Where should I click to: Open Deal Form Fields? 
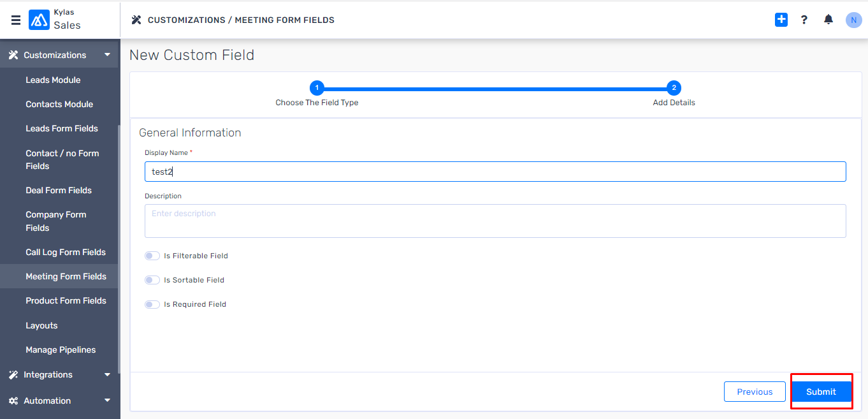59,190
